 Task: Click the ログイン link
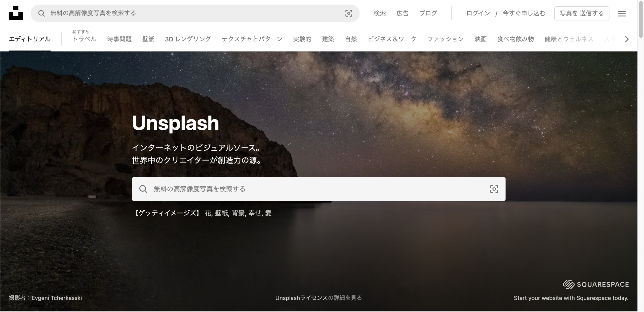pyautogui.click(x=478, y=13)
